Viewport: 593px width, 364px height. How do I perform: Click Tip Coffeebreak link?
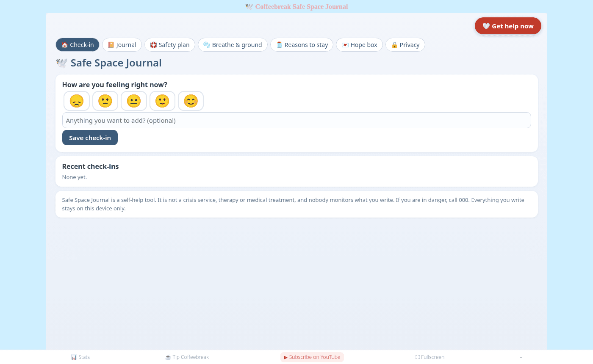coord(187,357)
